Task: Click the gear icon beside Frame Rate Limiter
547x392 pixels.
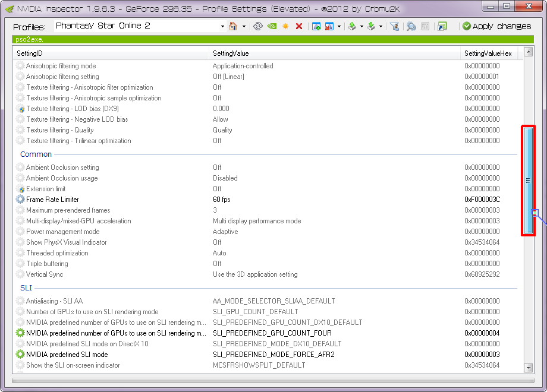Action: pyautogui.click(x=20, y=200)
